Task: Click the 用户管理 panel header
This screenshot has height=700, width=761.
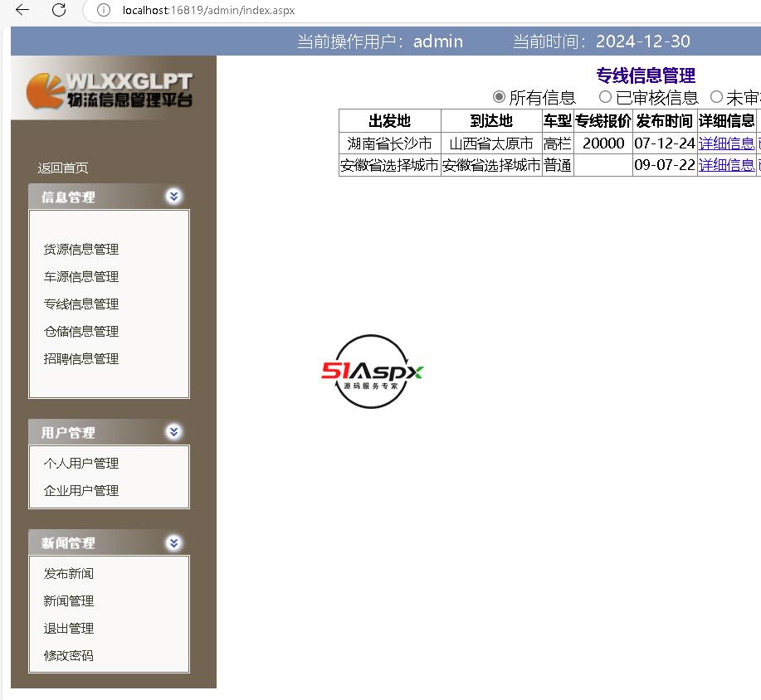Action: pos(109,432)
